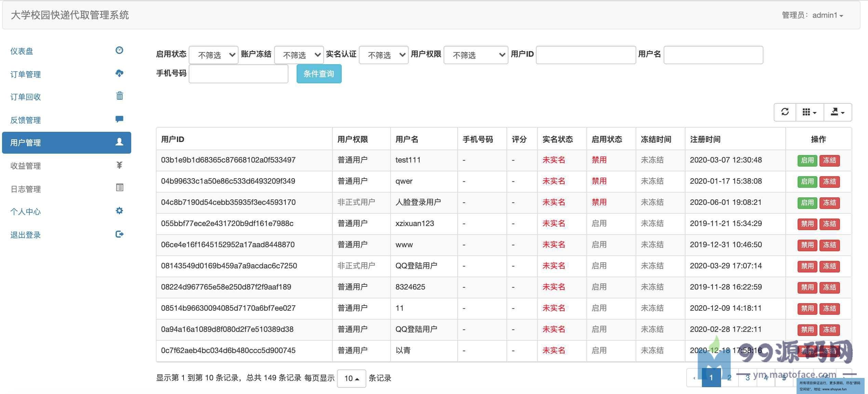The height and width of the screenshot is (394, 868).
Task: Open the 实名认证 filter dropdown
Action: click(x=384, y=55)
